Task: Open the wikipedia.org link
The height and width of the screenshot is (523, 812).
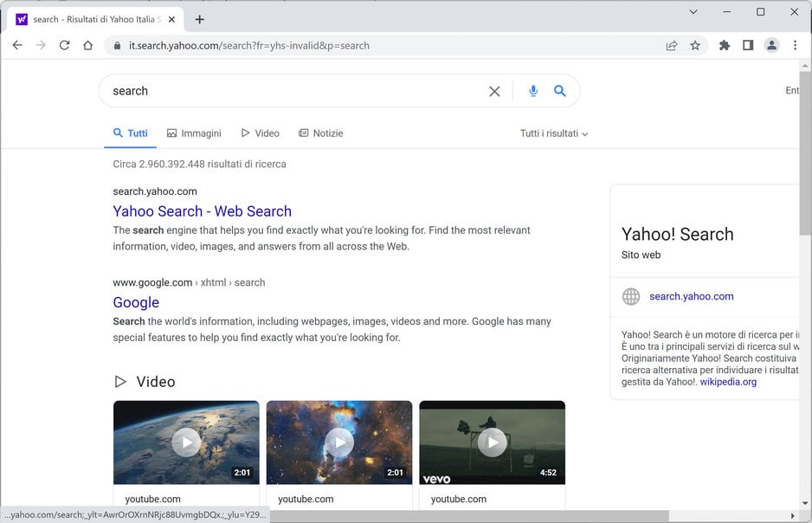Action: (728, 382)
